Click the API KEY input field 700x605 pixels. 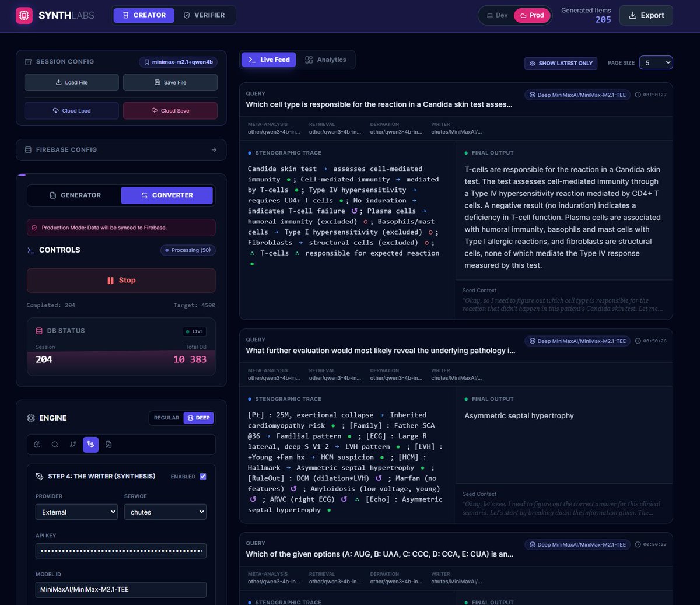click(121, 551)
